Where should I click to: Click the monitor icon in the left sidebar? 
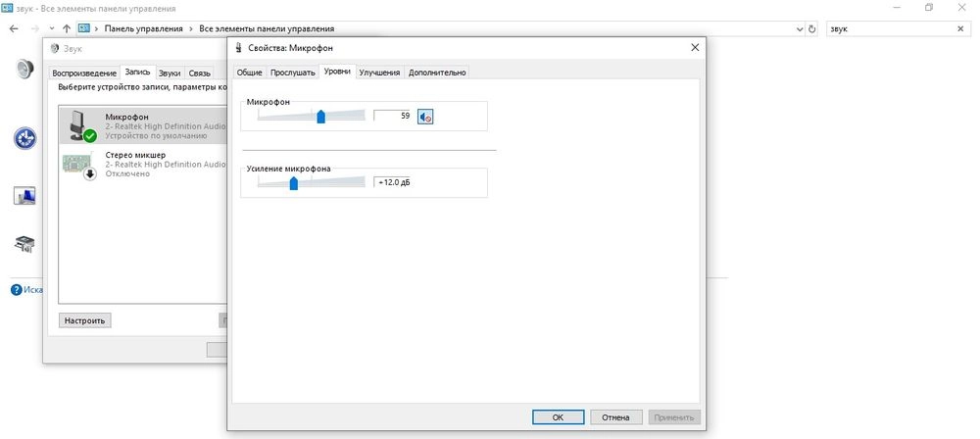24,196
